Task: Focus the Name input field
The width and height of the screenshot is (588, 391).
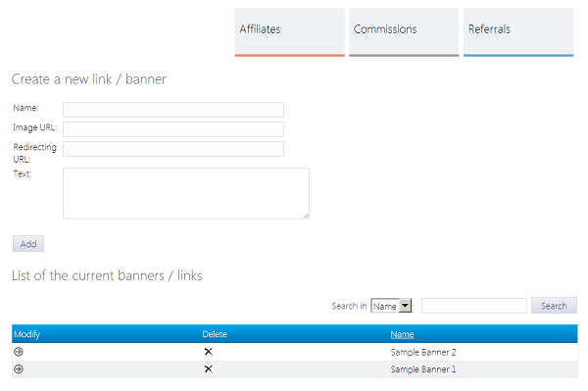Action: pos(173,110)
